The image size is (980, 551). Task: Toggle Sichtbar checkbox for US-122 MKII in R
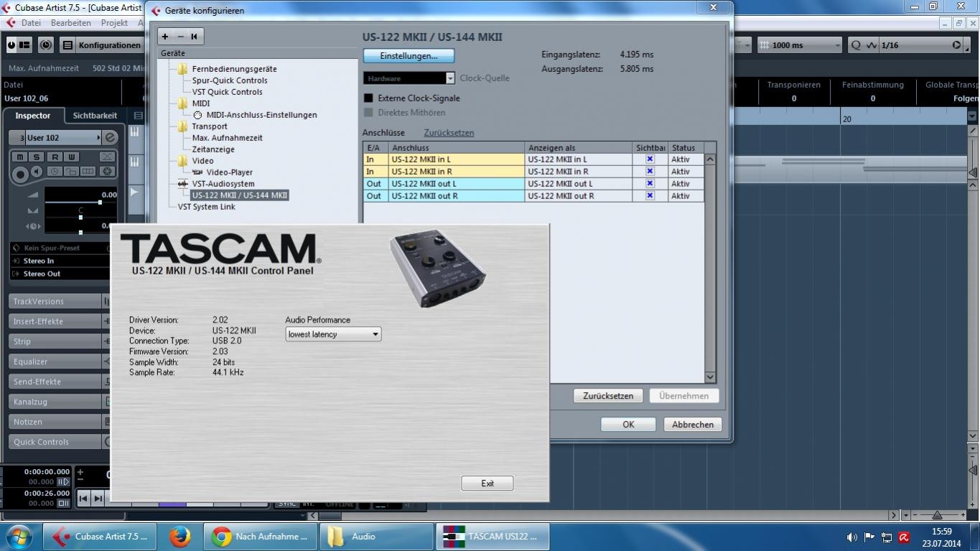650,172
